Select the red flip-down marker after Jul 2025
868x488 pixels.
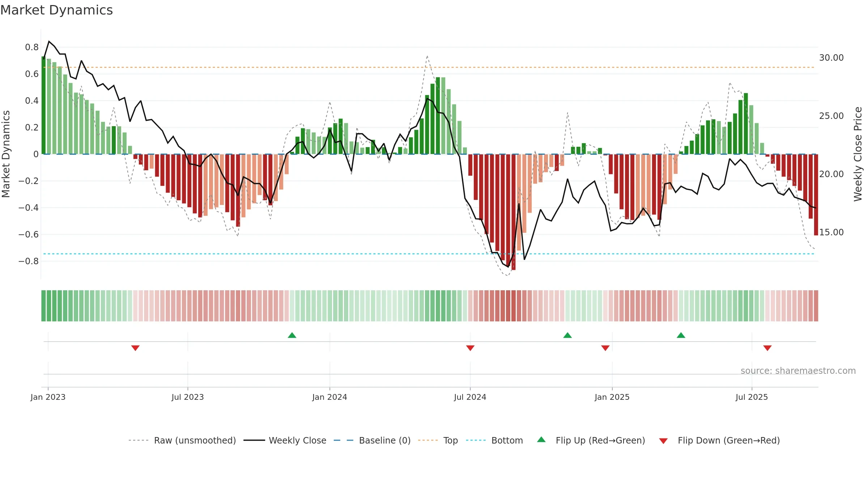pyautogui.click(x=767, y=348)
